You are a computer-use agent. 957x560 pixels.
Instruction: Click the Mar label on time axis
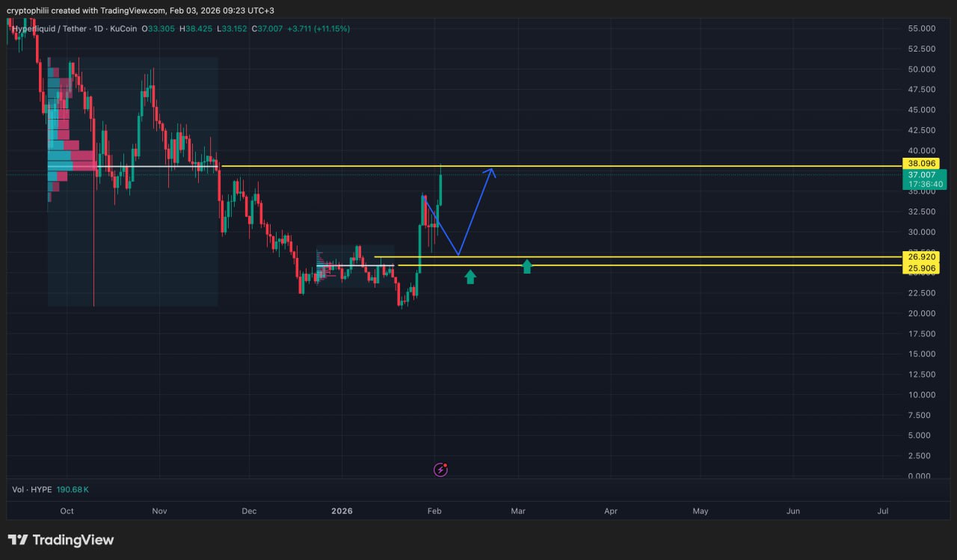518,511
